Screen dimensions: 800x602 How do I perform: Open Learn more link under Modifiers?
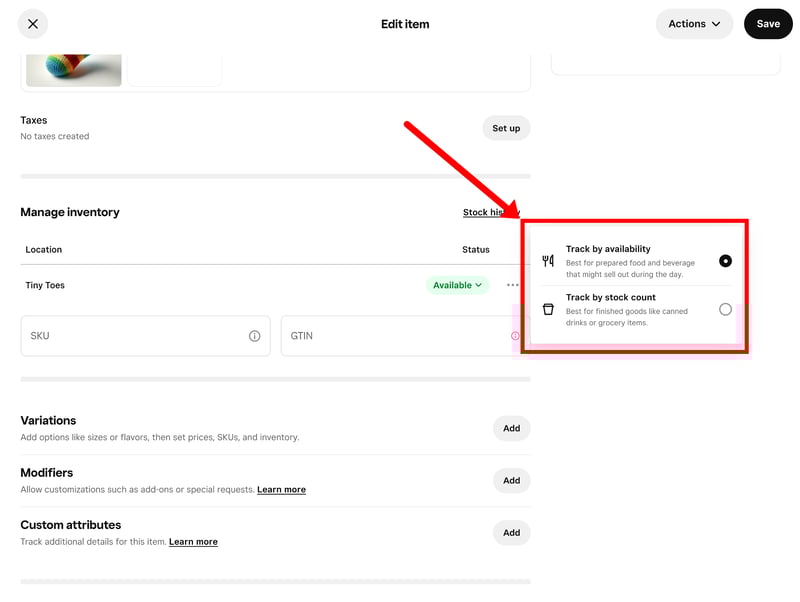tap(281, 490)
